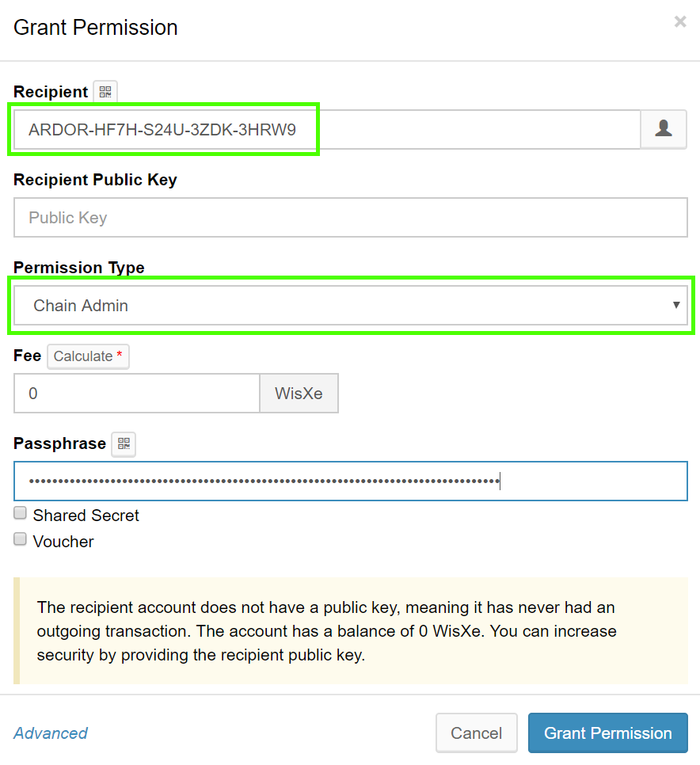
Task: Click the Permission Type label
Action: click(x=79, y=268)
